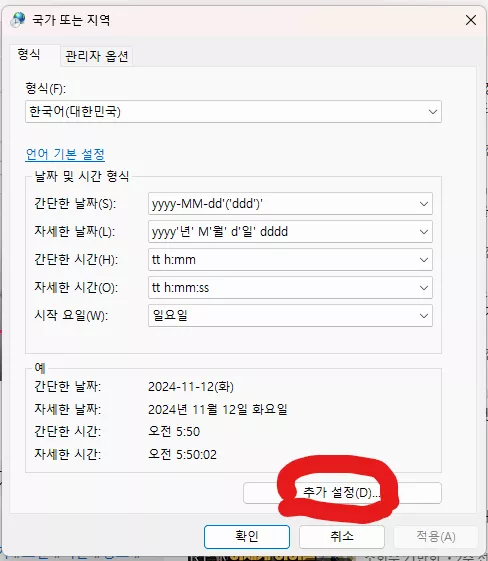Click the 형식(F): label
Image resolution: width=488 pixels, height=561 pixels.
point(45,88)
